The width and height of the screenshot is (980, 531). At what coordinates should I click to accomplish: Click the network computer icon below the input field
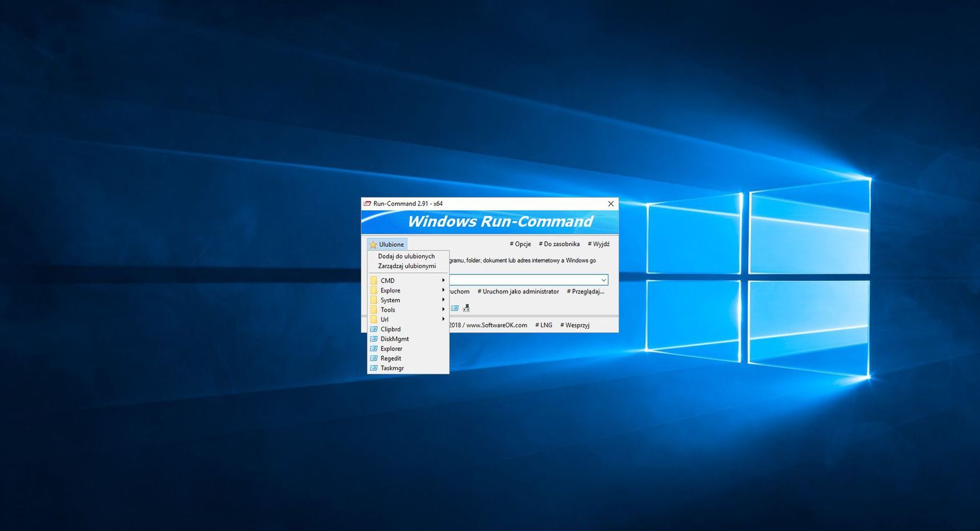tap(466, 308)
